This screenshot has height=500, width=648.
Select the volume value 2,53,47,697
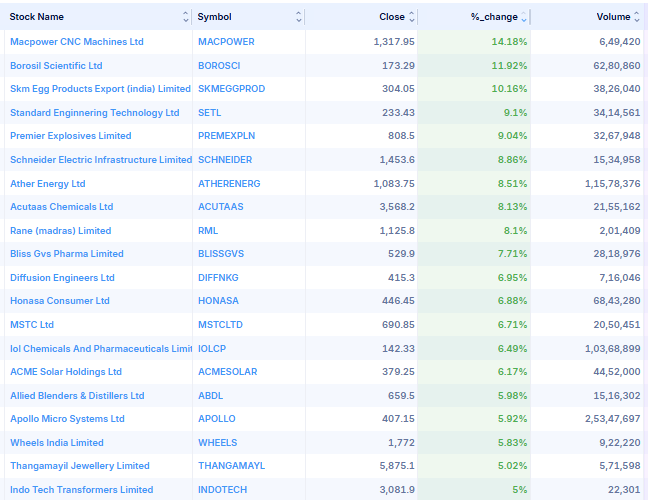(x=612, y=419)
